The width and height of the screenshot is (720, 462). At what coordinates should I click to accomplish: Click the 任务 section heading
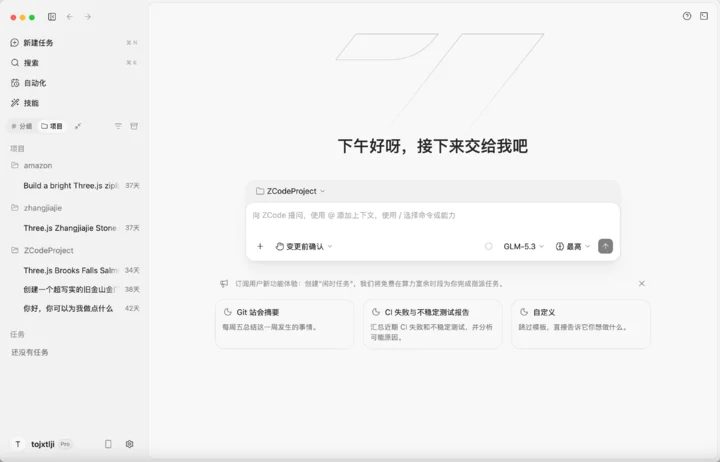click(x=17, y=334)
